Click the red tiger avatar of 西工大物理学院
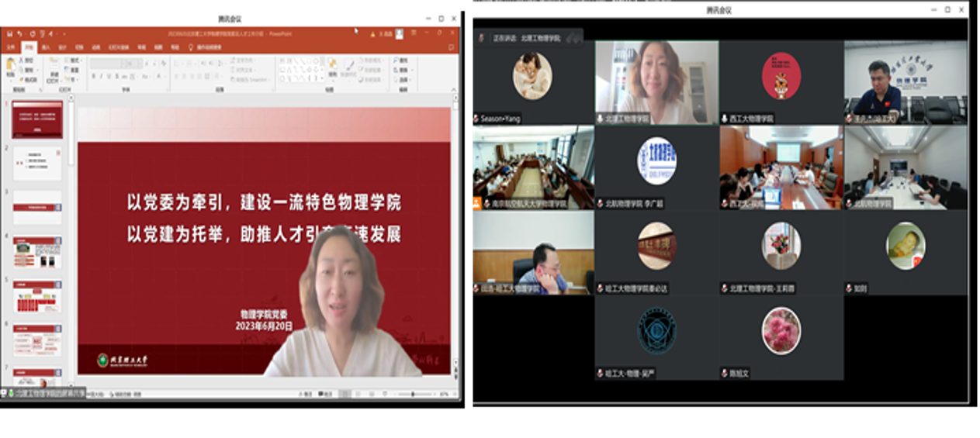 click(x=781, y=76)
